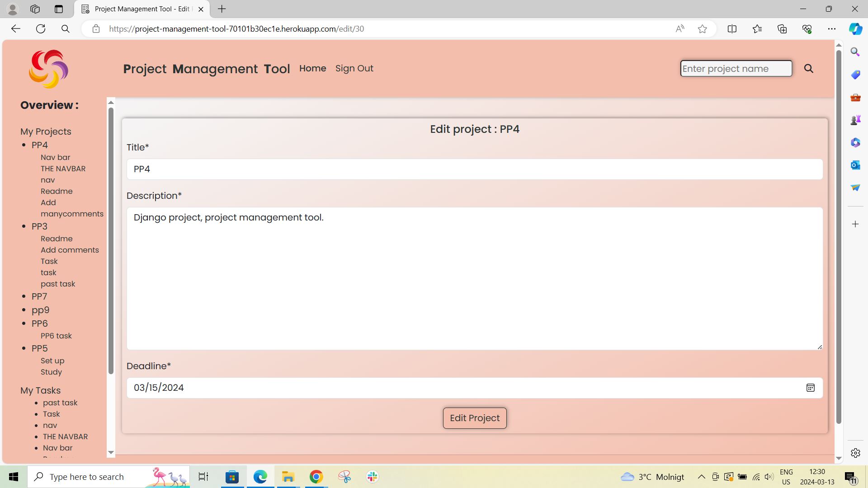Launch Slack from the taskbar
868x488 pixels.
(372, 476)
